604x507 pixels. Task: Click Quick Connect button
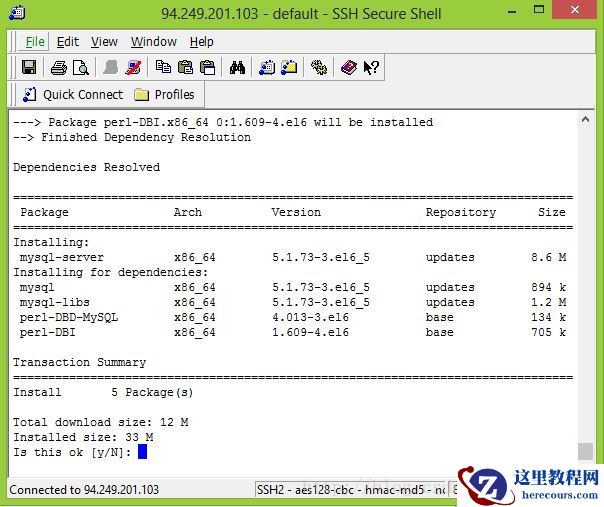(x=73, y=95)
